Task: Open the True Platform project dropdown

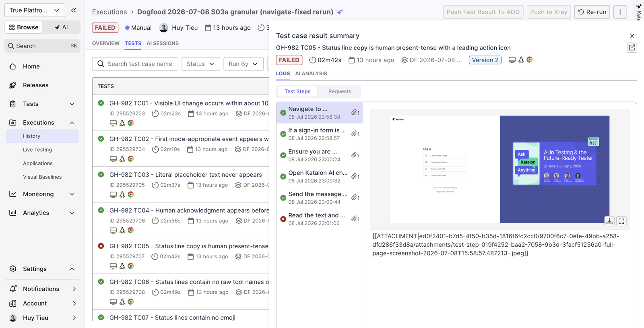Action: 34,10
